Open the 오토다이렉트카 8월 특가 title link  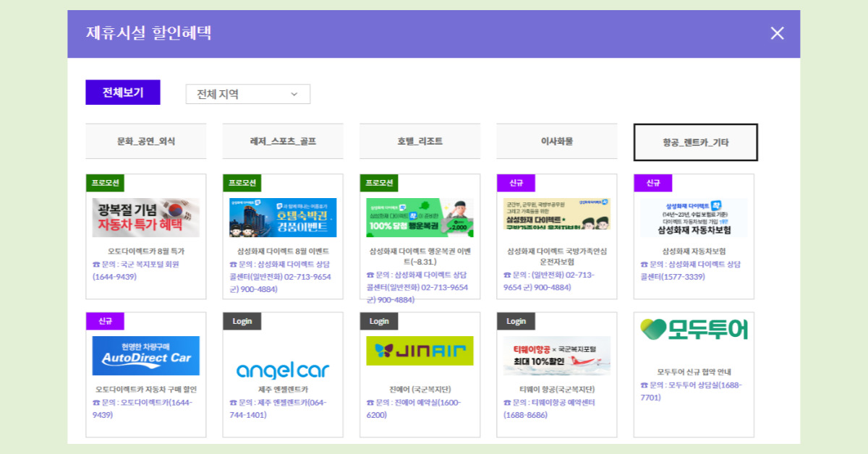(146, 252)
